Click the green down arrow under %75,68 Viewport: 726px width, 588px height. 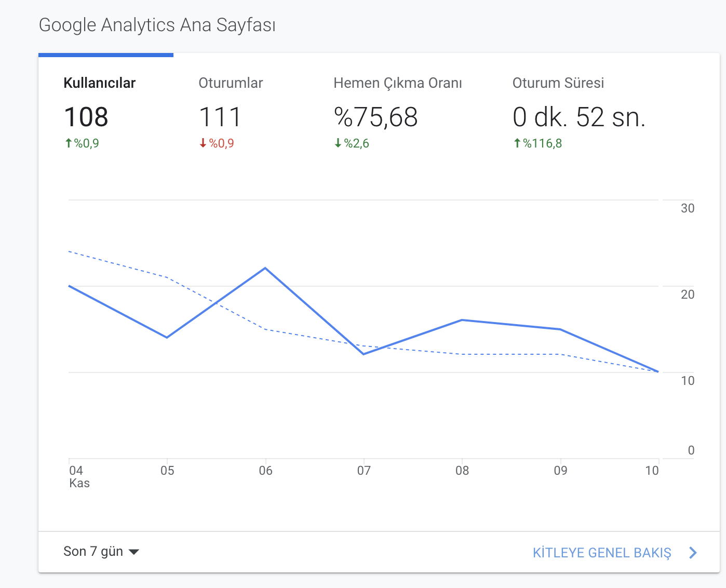(x=338, y=143)
